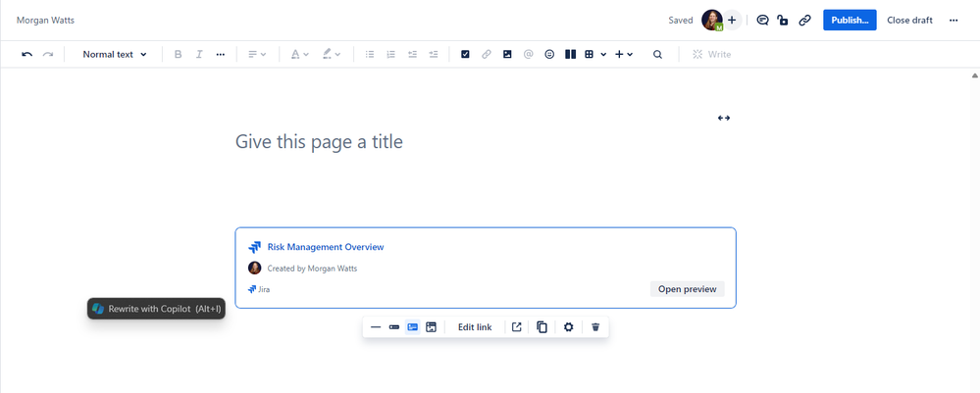Invite a collaborator with plus button
Viewport: 980px width, 393px height.
point(732,20)
